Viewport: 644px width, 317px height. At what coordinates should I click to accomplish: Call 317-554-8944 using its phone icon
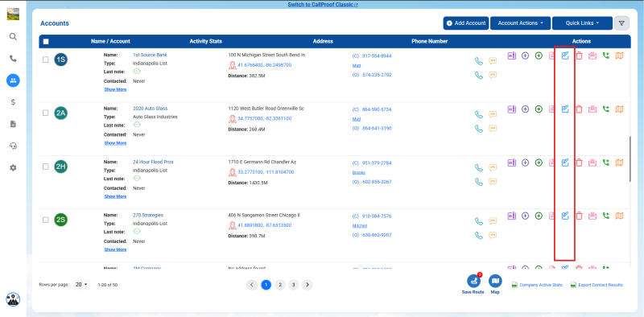479,61
